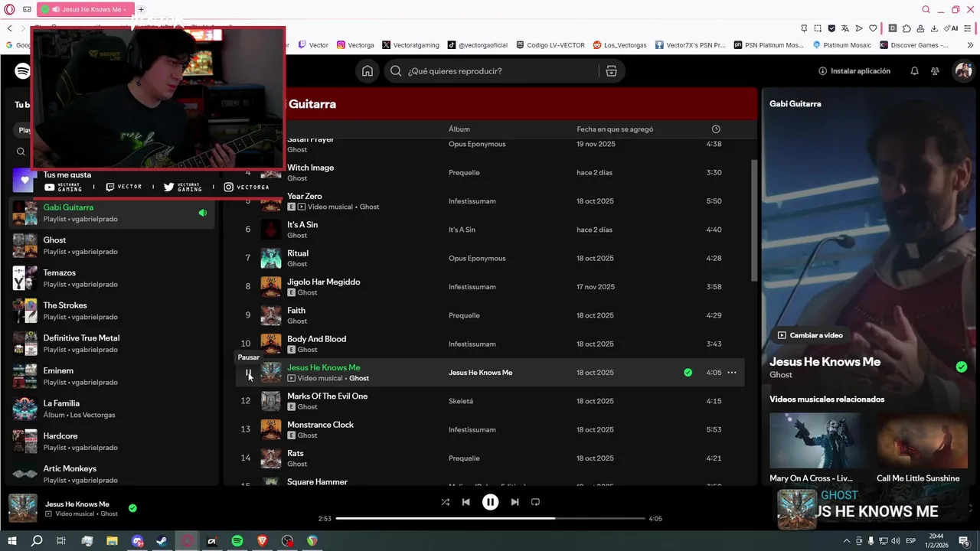Click Cambiar a video button
Image resolution: width=980 pixels, height=551 pixels.
810,335
